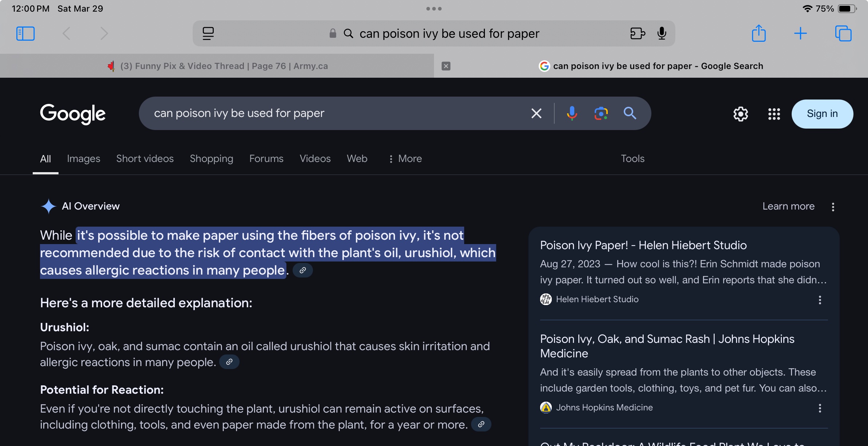This screenshot has height=446, width=868.
Task: Click the 'Potential for Reaction:' heading
Action: pyautogui.click(x=102, y=390)
